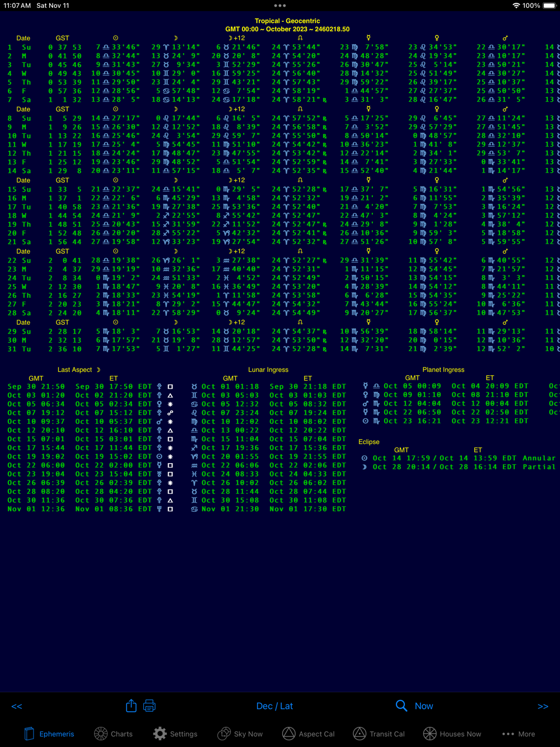Screen dimensions: 560x747
Task: Select Lunar Ingress row Oct 01 01:18
Action: (x=269, y=386)
